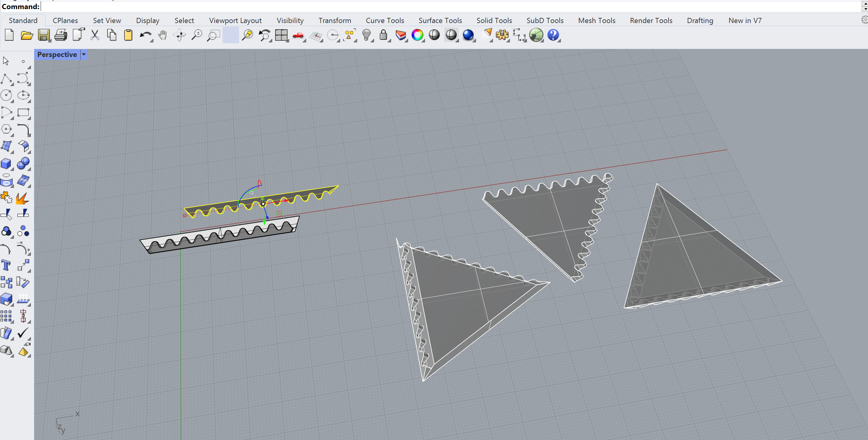Select the Rectangle tool in sidebar
Screen dimensions: 868x440
click(23, 112)
